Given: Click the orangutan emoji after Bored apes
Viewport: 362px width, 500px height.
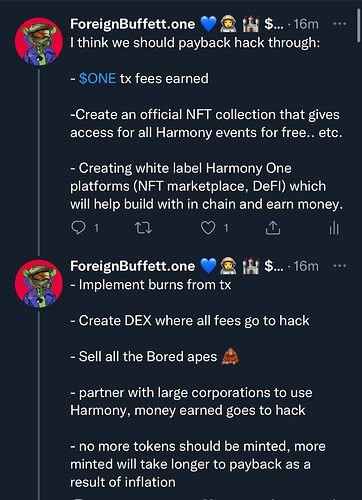Looking at the screenshot, I should 230,356.
